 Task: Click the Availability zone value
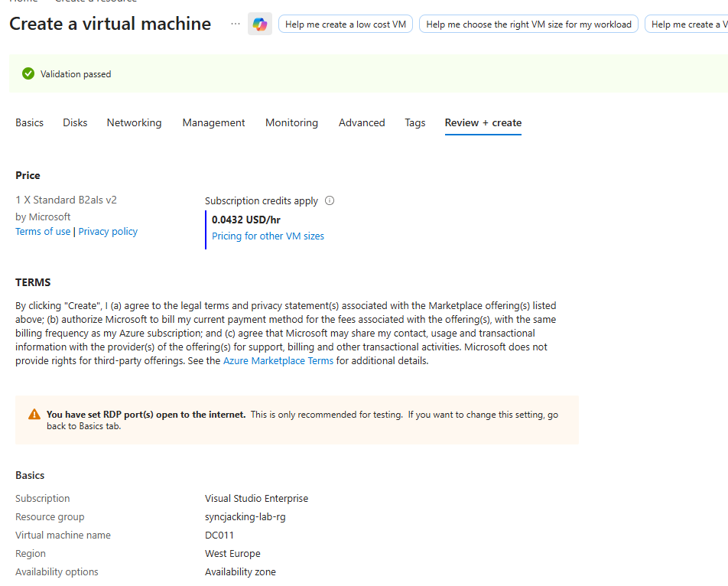point(240,571)
